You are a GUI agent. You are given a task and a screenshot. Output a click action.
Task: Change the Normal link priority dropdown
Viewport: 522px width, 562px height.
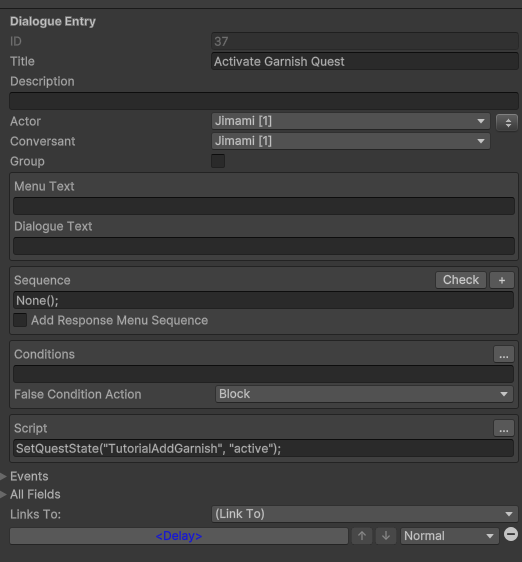[450, 536]
